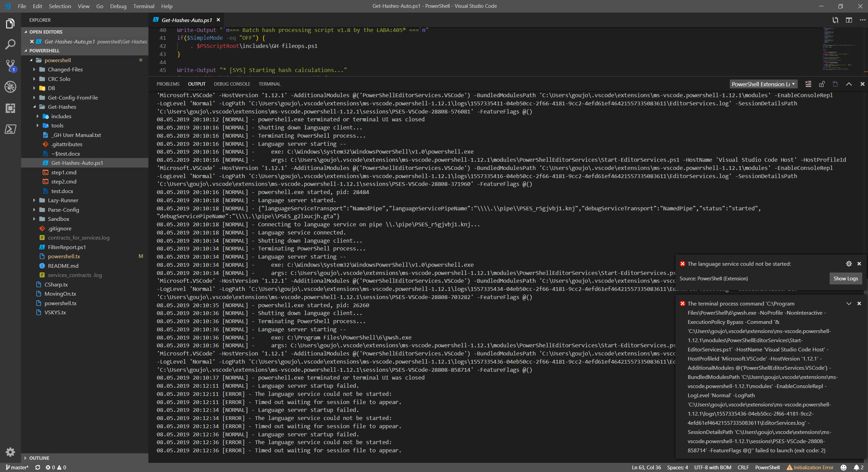Split the editor right

849,20
